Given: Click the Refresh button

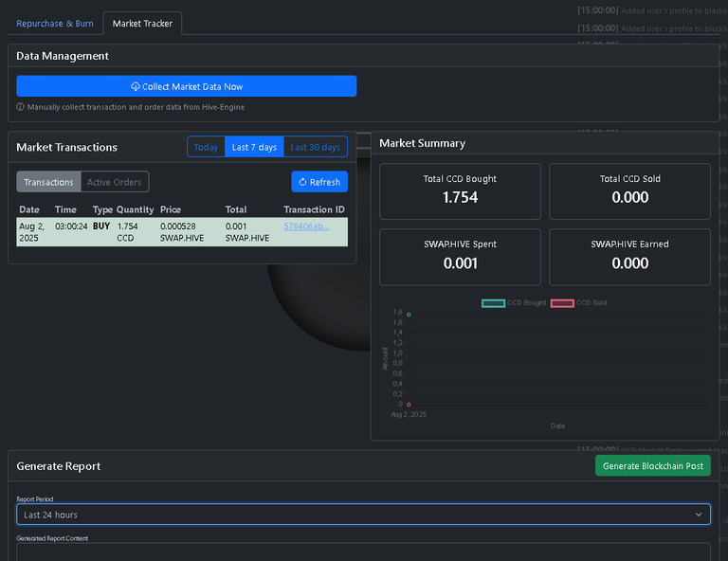Looking at the screenshot, I should point(319,182).
